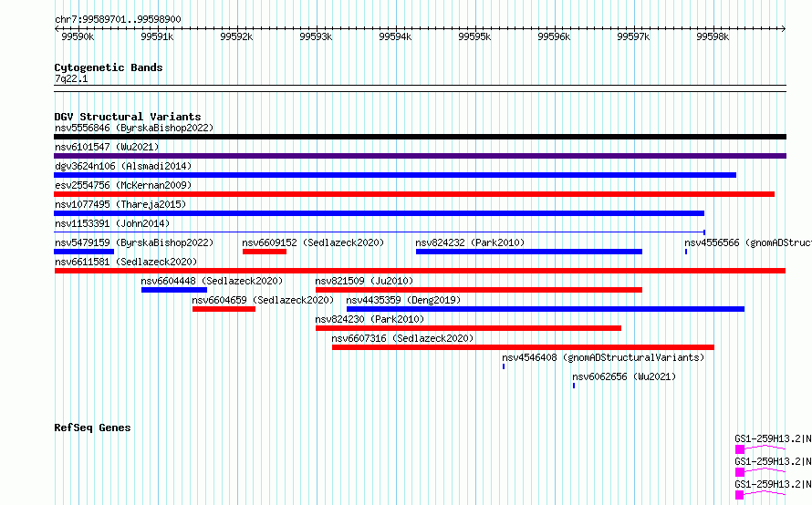This screenshot has width=812, height=505.
Task: Open nsv1077495 (Thareja2015) variant label
Action: pos(120,204)
